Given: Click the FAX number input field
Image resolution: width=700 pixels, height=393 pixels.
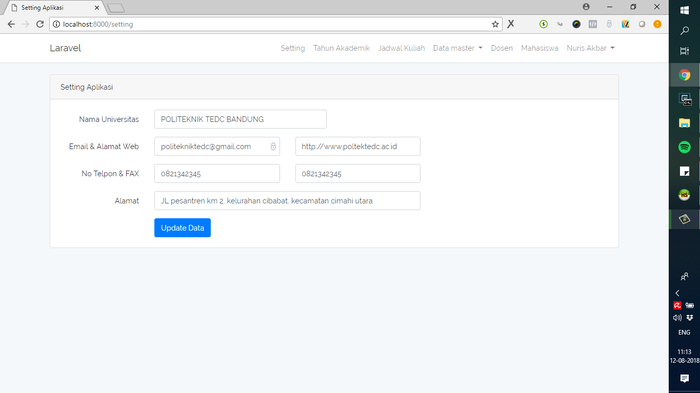Looking at the screenshot, I should [358, 174].
